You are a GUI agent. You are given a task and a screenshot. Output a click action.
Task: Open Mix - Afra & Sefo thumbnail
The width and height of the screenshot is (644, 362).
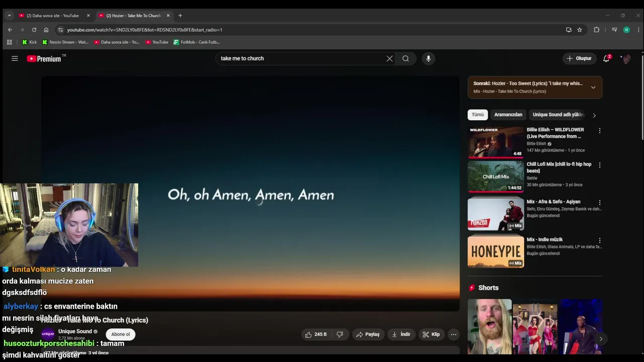496,214
